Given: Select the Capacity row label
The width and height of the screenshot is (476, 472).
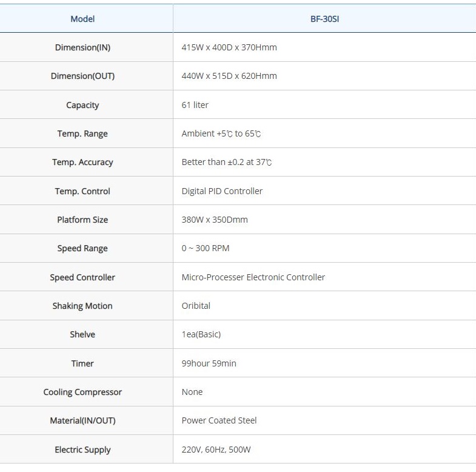Looking at the screenshot, I should pyautogui.click(x=82, y=105).
